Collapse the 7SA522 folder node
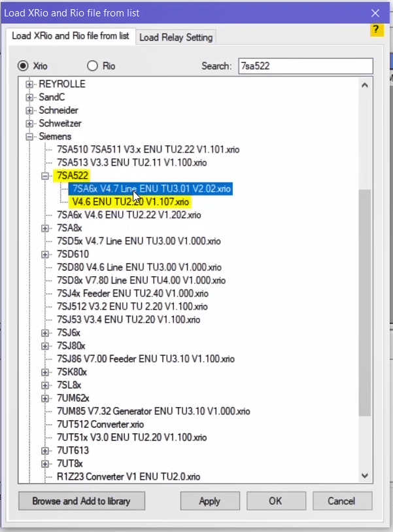The height and width of the screenshot is (532, 393). point(45,176)
